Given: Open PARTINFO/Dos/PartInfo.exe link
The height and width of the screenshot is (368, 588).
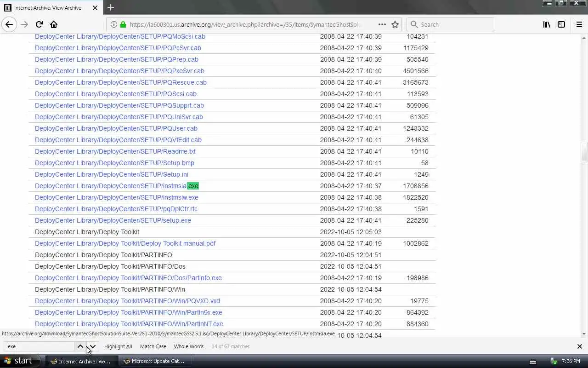Looking at the screenshot, I should tap(128, 278).
